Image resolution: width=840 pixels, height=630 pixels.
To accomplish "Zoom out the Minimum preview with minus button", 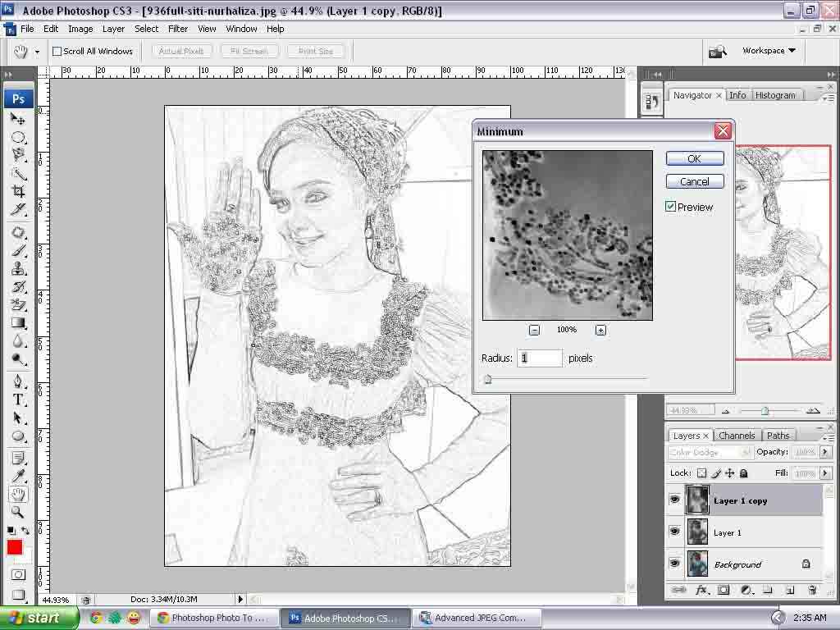I will coord(534,330).
